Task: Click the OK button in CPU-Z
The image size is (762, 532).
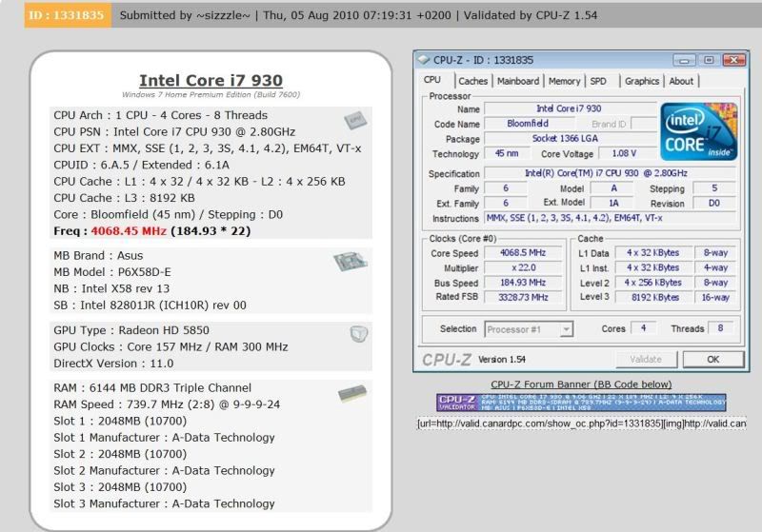Action: click(x=712, y=359)
